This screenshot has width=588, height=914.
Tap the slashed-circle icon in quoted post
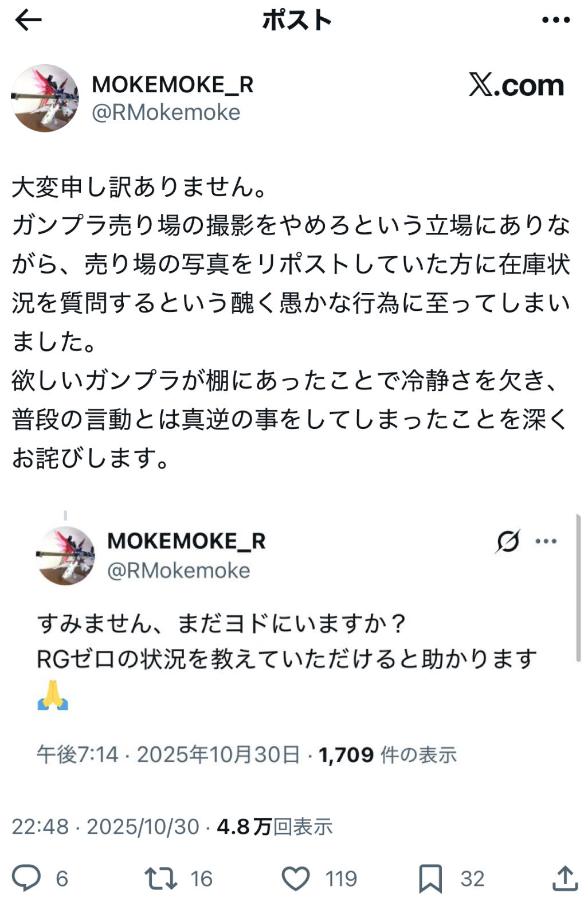tap(508, 541)
